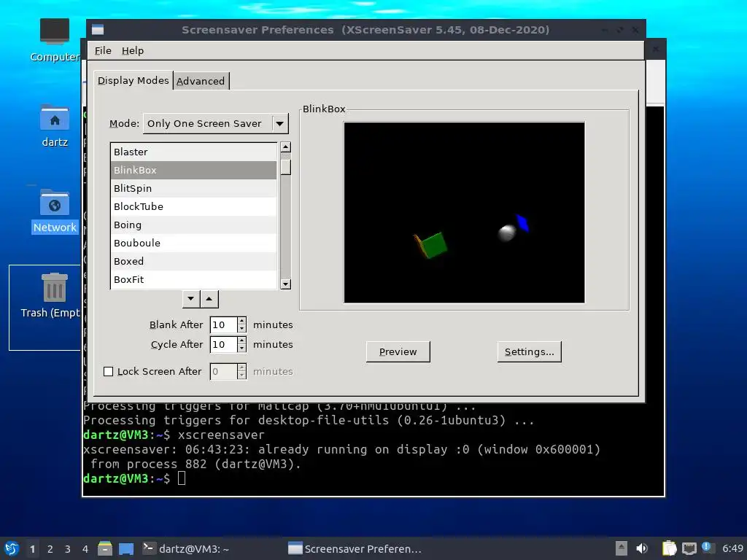Open the Network desktop icon

point(54,211)
